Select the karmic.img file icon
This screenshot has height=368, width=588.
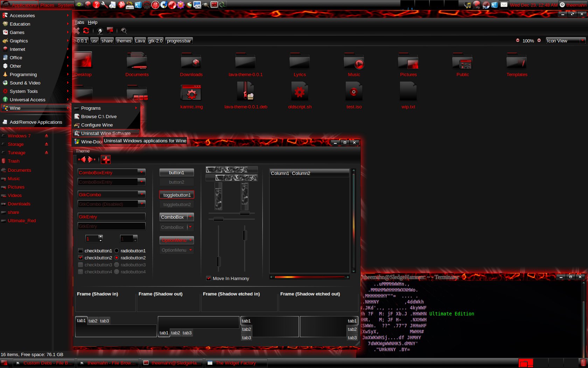191,92
